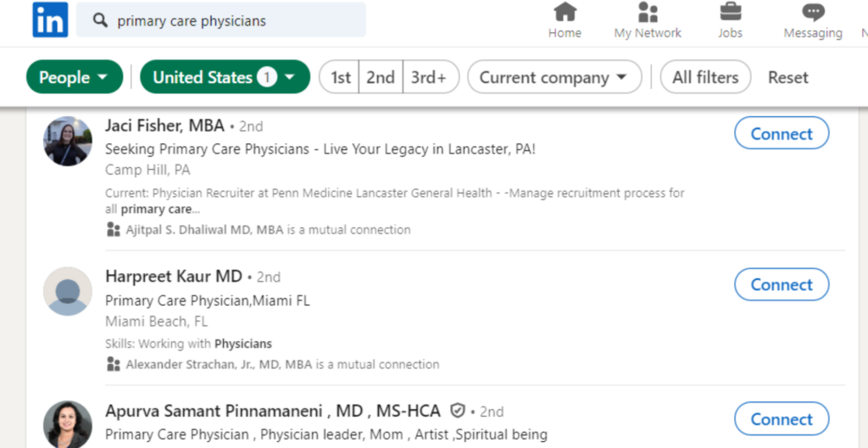Open the All filters panel
868x448 pixels.
pos(705,77)
